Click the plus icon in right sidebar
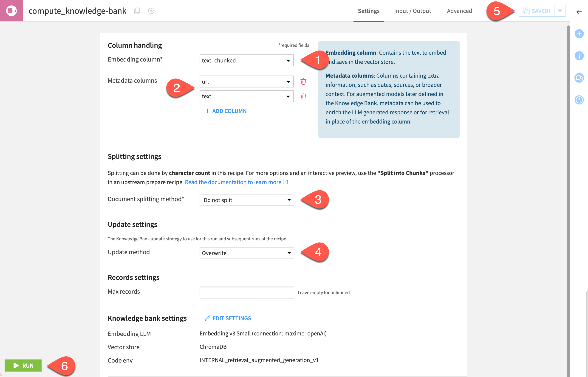Screen dimensions: 588x377 tap(579, 34)
